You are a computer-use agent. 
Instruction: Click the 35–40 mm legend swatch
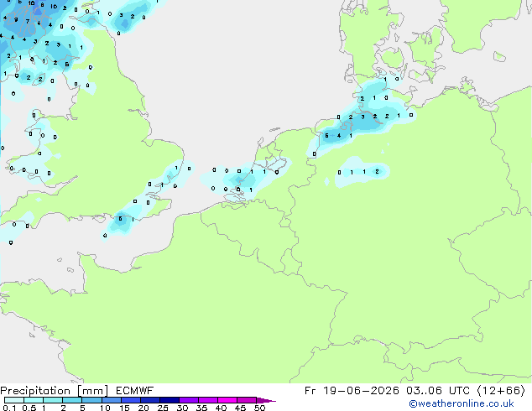pyautogui.click(x=208, y=400)
